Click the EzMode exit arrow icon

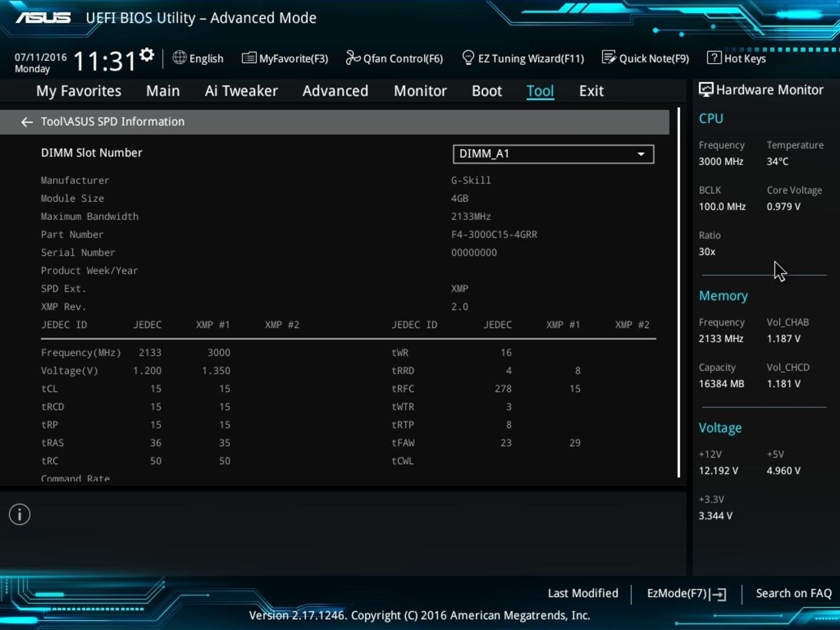(x=718, y=594)
